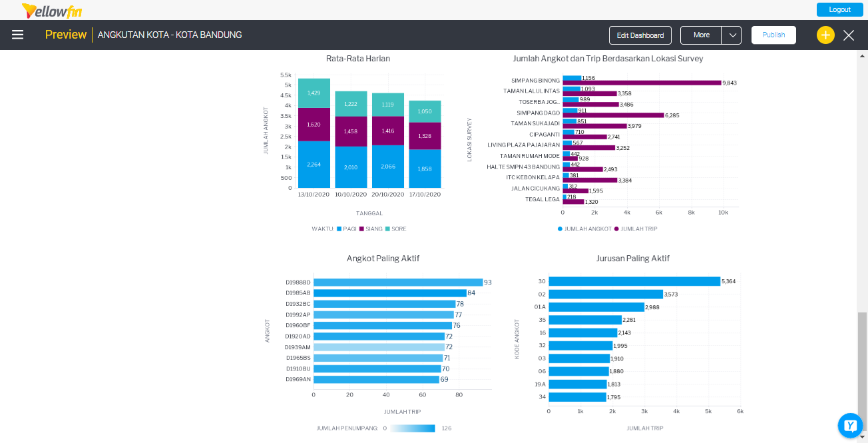Screen dimensions: 868x443
Task: Toggle the PAGI legend swatch
Action: (339, 229)
